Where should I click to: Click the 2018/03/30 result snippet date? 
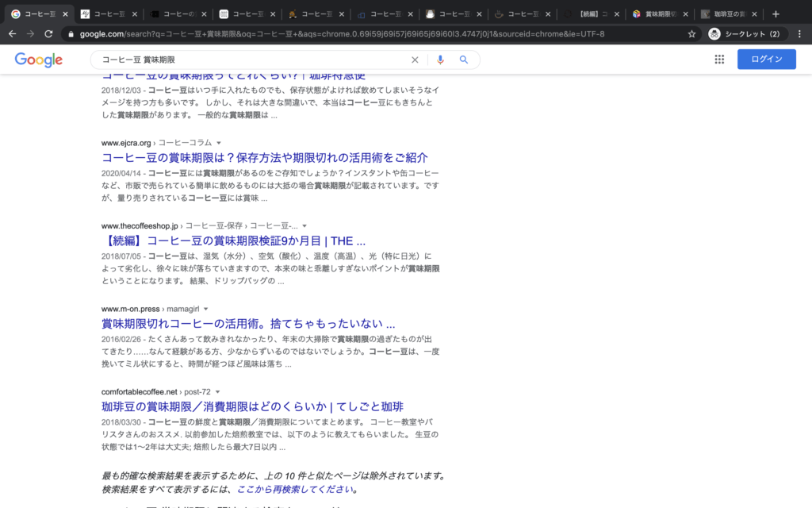(x=121, y=422)
